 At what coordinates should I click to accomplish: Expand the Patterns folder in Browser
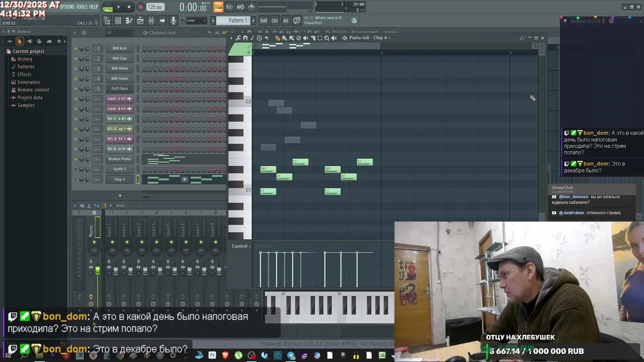pos(26,67)
